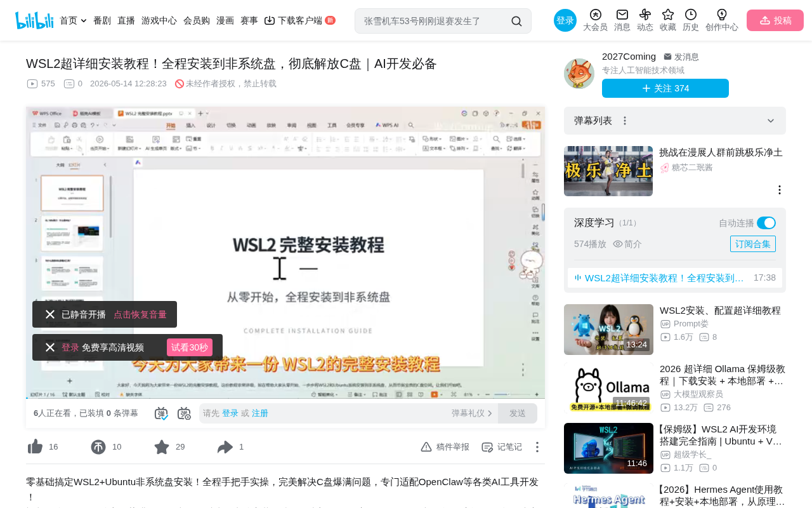Open the WSL2 AI开发环境 video thumbnail
The width and height of the screenshot is (812, 508).
(x=608, y=448)
